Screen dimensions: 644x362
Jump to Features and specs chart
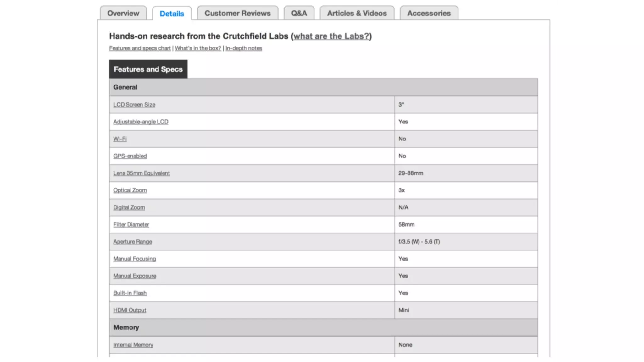pyautogui.click(x=140, y=48)
